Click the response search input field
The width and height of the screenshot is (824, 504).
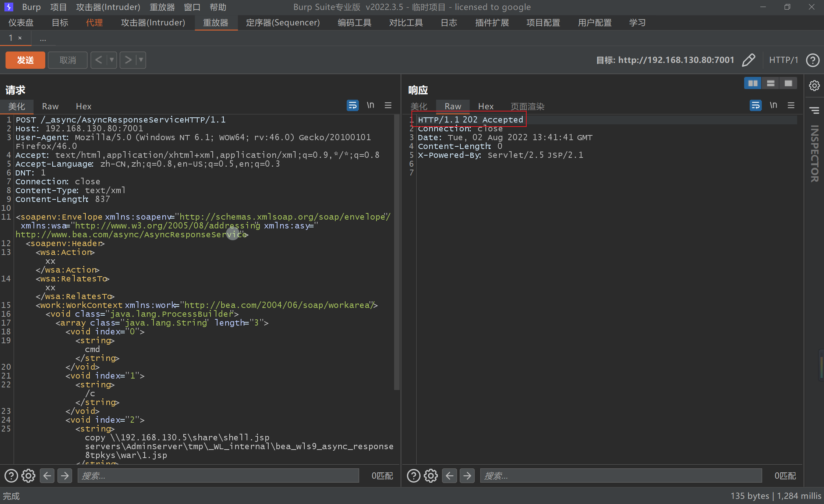621,476
